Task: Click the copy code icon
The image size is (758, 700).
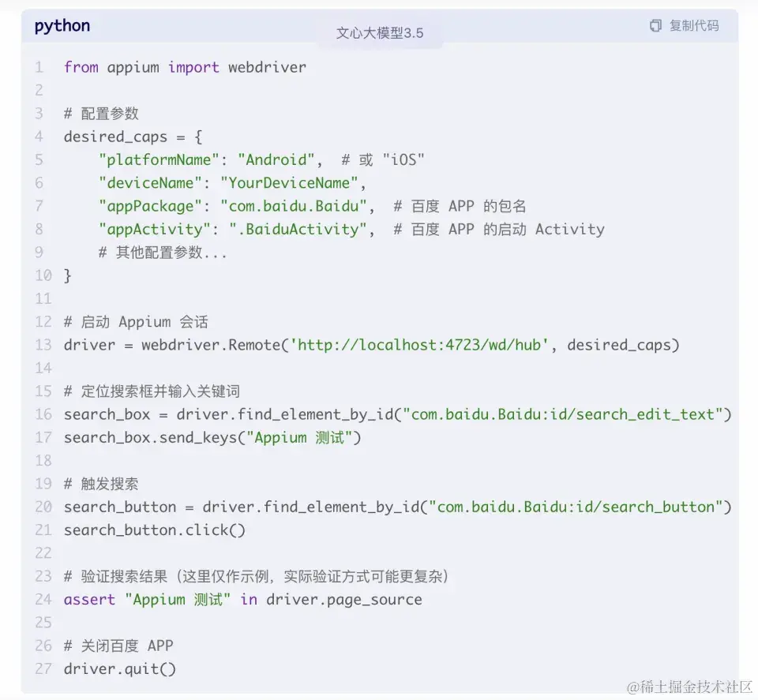Action: [655, 25]
